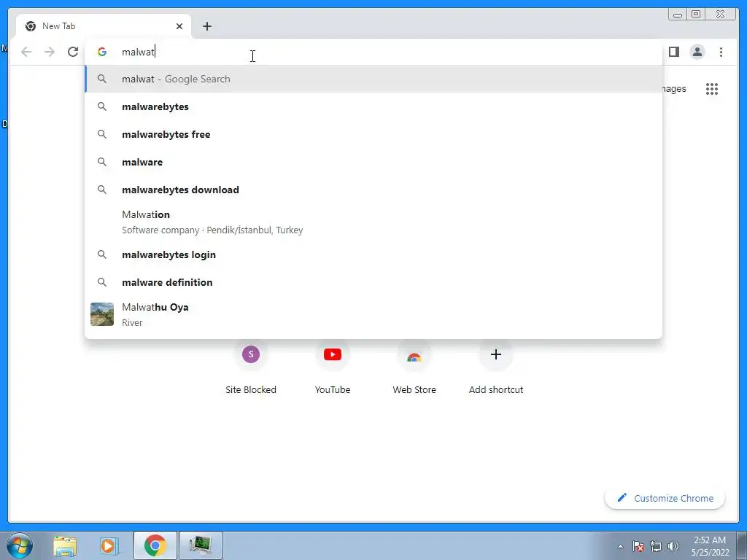Open the Google apps grid
This screenshot has height=560, width=747.
tap(712, 89)
